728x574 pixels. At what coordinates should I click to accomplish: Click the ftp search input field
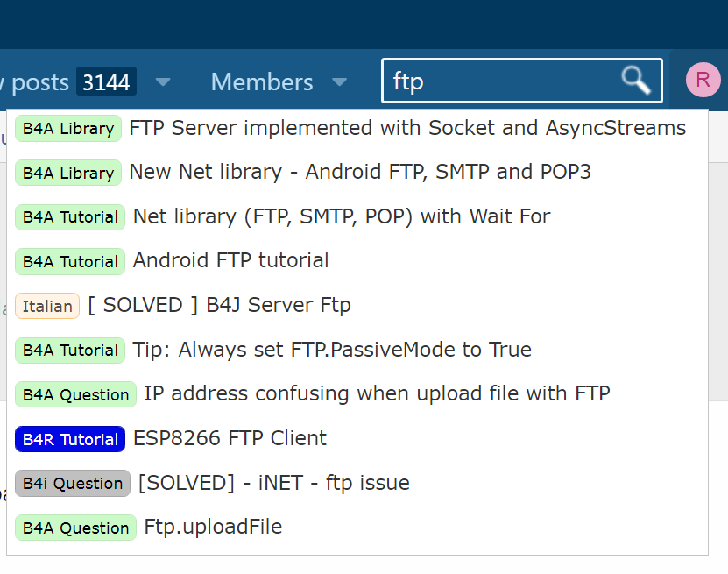coord(499,81)
